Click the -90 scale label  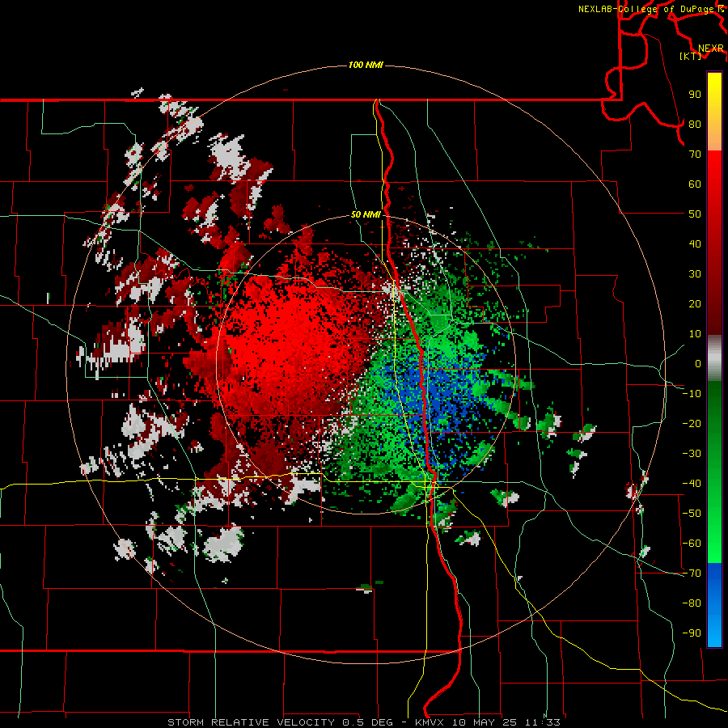click(x=692, y=633)
